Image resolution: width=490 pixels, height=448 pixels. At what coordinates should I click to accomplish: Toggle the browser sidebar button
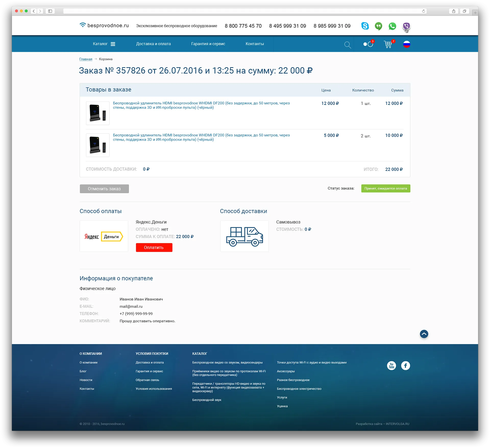tap(50, 11)
